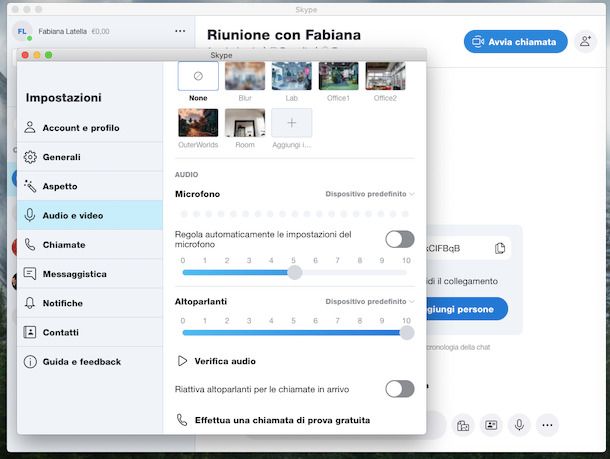Open Guida e feedback section
This screenshot has width=610, height=459.
click(90, 361)
